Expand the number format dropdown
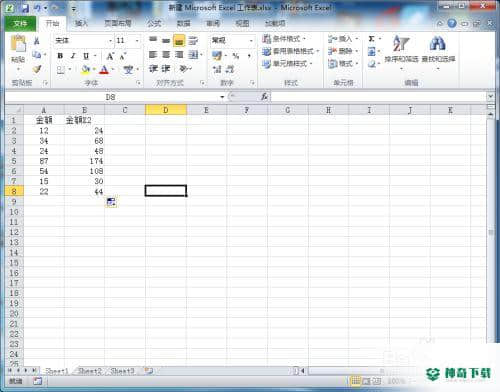Image resolution: width=500 pixels, height=392 pixels. (x=251, y=41)
